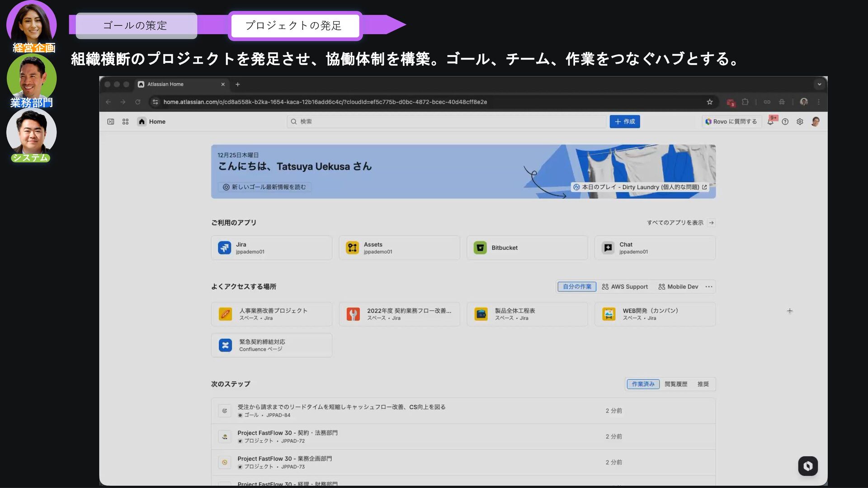This screenshot has width=868, height=488.
Task: Open the Assets app tile
Action: (399, 248)
